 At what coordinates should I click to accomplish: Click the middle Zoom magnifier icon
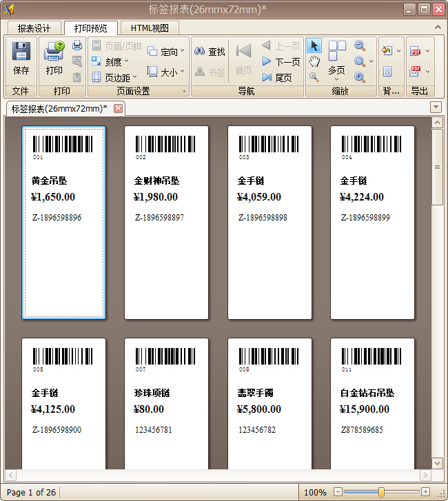[360, 61]
